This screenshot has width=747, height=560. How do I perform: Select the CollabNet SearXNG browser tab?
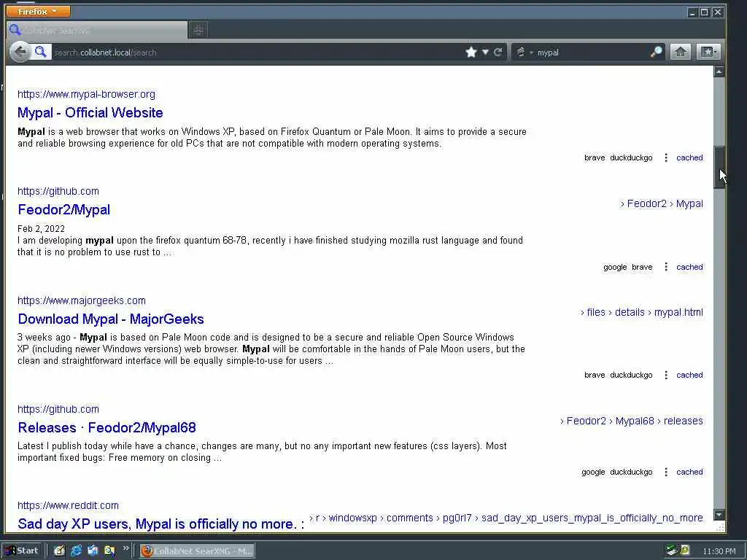coord(97,30)
